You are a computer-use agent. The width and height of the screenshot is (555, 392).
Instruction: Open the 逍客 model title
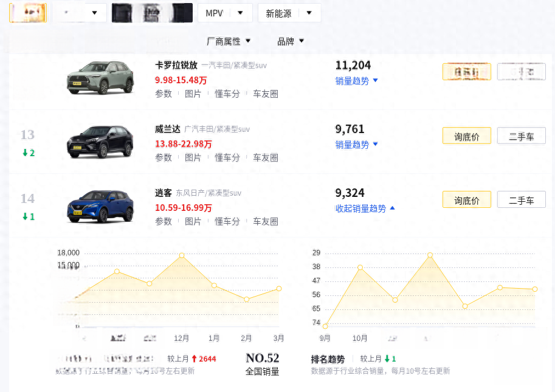coord(163,193)
